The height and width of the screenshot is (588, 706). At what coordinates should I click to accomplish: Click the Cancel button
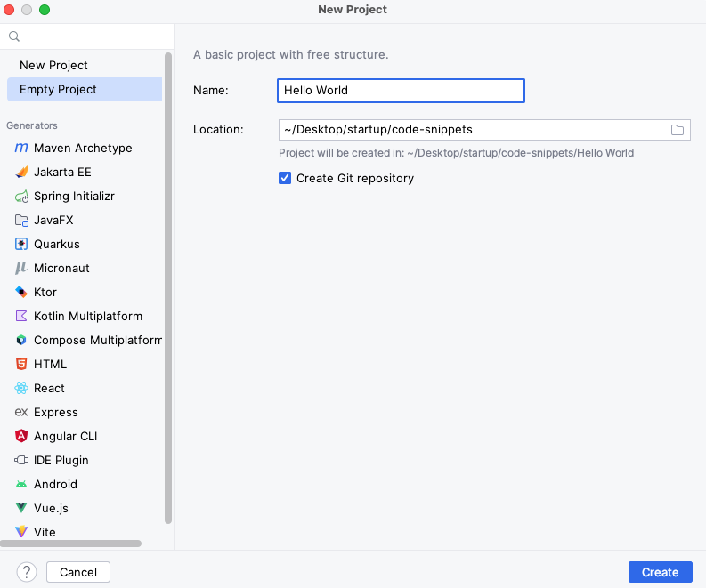pyautogui.click(x=78, y=572)
